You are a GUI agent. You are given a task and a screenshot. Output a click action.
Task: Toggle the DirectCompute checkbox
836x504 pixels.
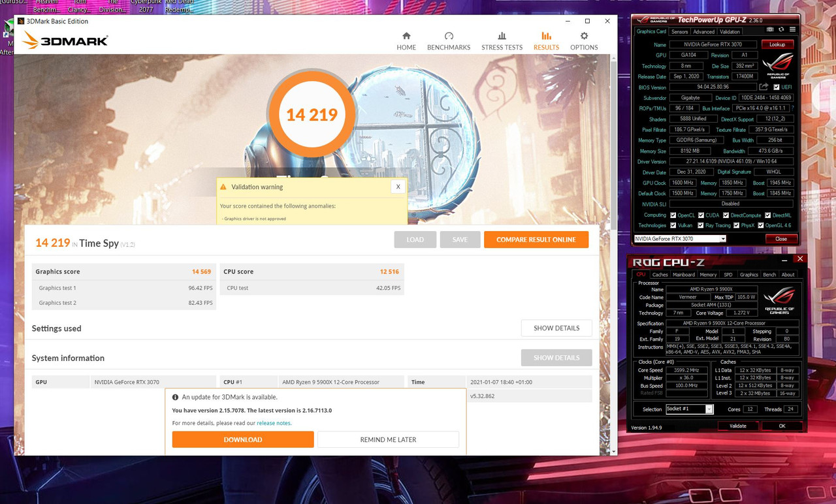[x=726, y=215]
